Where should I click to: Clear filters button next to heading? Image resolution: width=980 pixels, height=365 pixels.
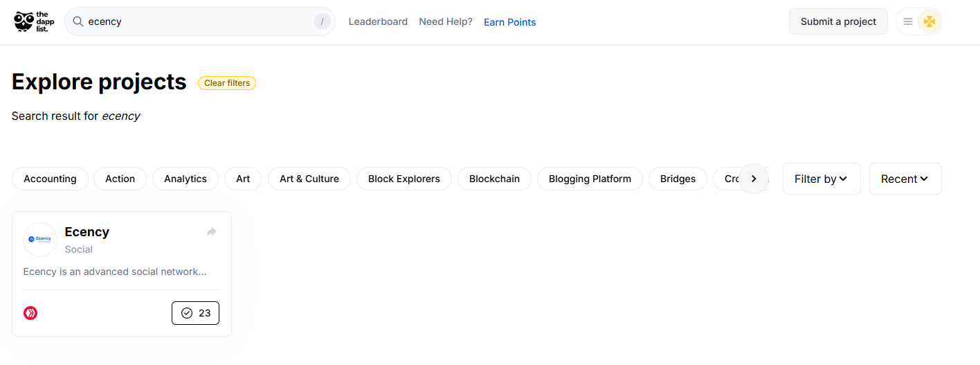[x=227, y=83]
